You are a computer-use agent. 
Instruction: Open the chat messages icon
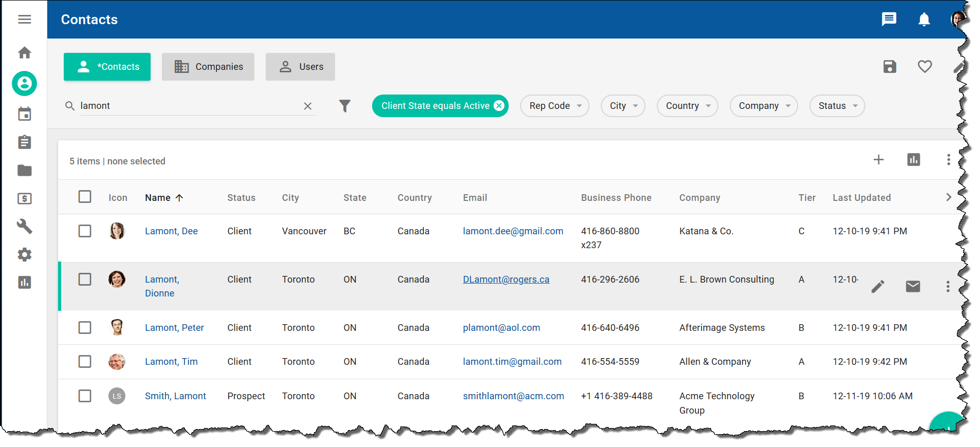(x=889, y=20)
